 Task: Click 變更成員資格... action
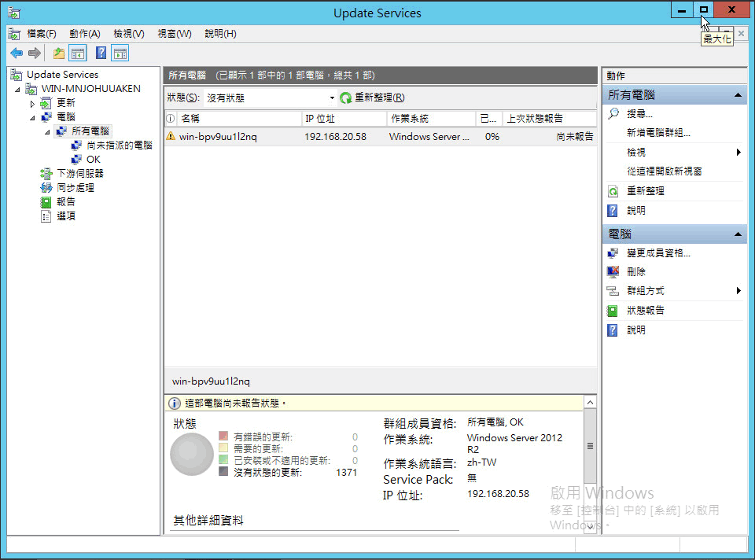click(658, 252)
